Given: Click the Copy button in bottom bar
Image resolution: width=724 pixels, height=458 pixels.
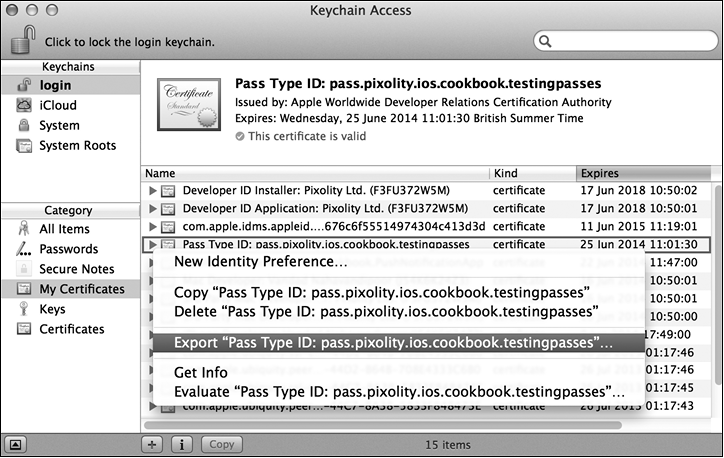Looking at the screenshot, I should click(x=222, y=443).
